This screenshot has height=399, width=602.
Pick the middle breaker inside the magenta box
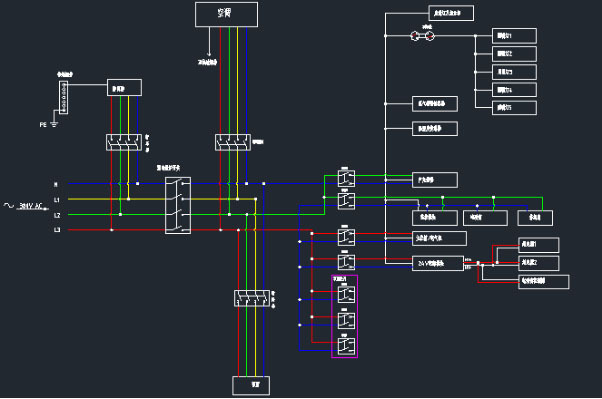click(346, 321)
